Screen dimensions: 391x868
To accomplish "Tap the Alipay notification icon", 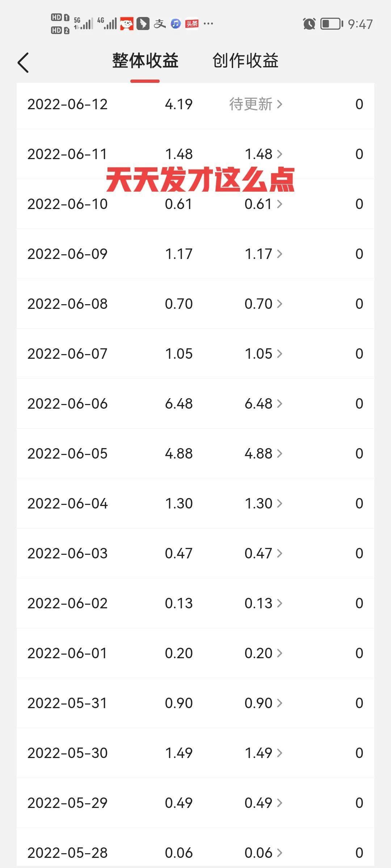I will [x=160, y=24].
